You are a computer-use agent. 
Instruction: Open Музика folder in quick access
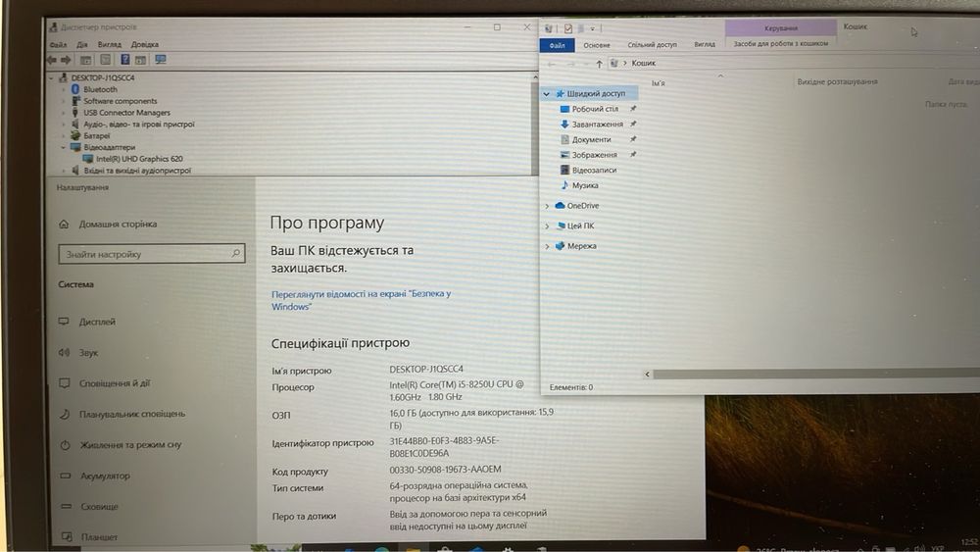[x=585, y=185]
